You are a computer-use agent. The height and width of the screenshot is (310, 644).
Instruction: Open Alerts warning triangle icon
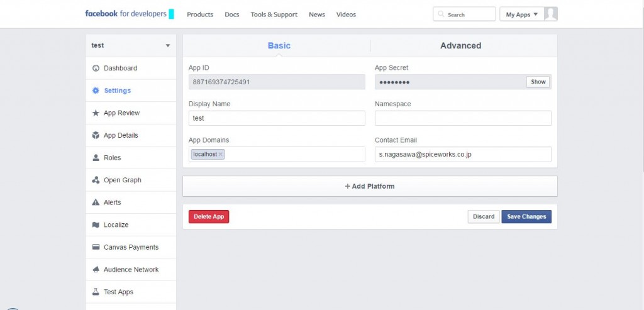[x=96, y=202]
